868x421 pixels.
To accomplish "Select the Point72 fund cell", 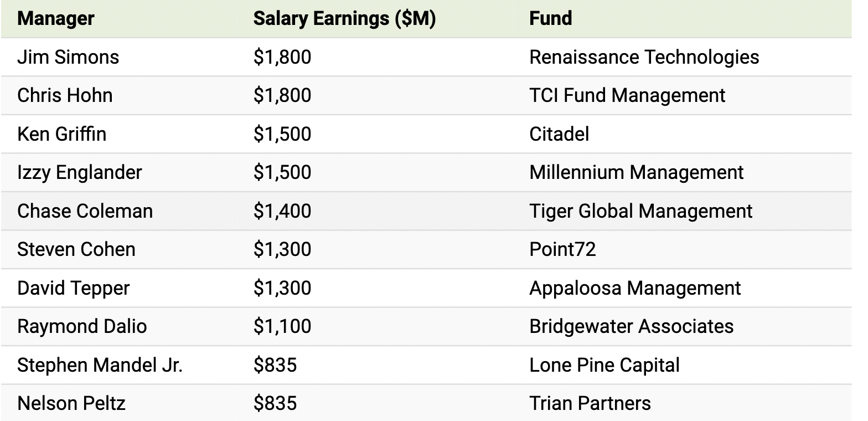I will point(562,249).
